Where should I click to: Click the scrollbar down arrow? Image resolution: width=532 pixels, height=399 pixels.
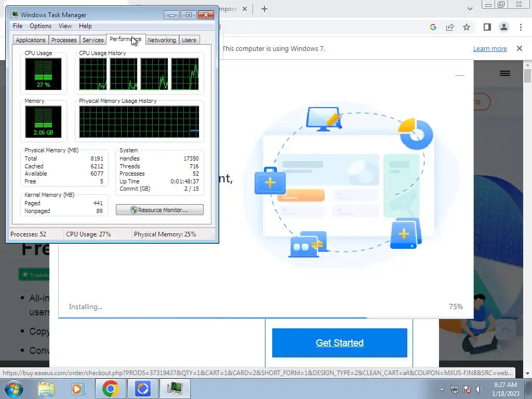528,374
